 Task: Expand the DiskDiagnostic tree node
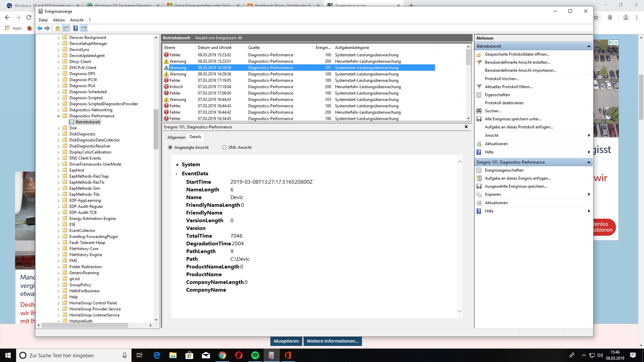59,134
